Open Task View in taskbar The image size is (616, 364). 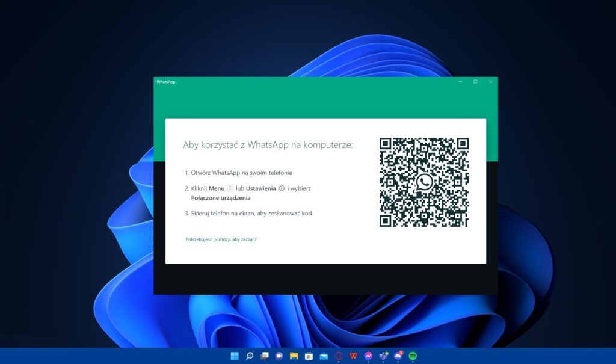tap(265, 356)
